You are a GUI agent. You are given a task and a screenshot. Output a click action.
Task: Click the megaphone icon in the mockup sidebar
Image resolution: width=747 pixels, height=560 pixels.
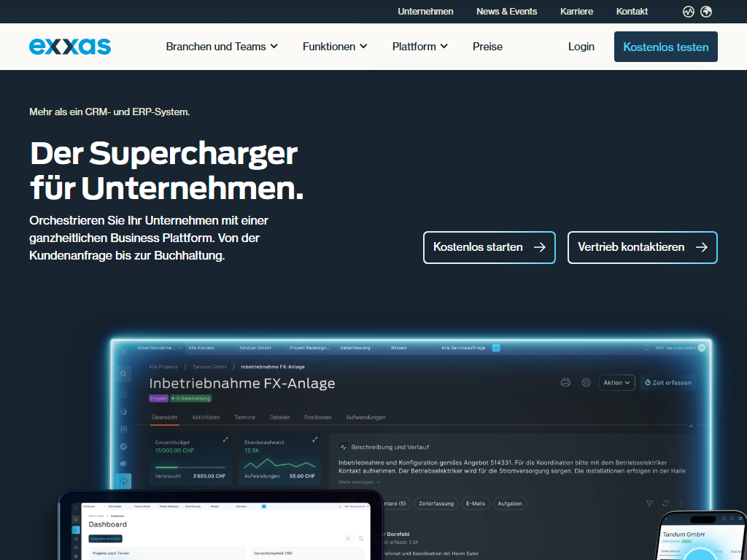pos(123,463)
